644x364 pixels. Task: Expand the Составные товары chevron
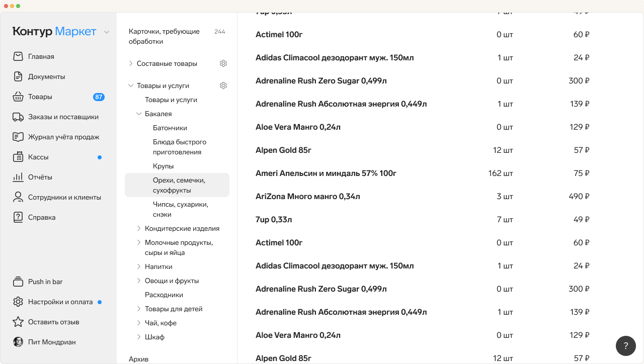[x=131, y=63]
